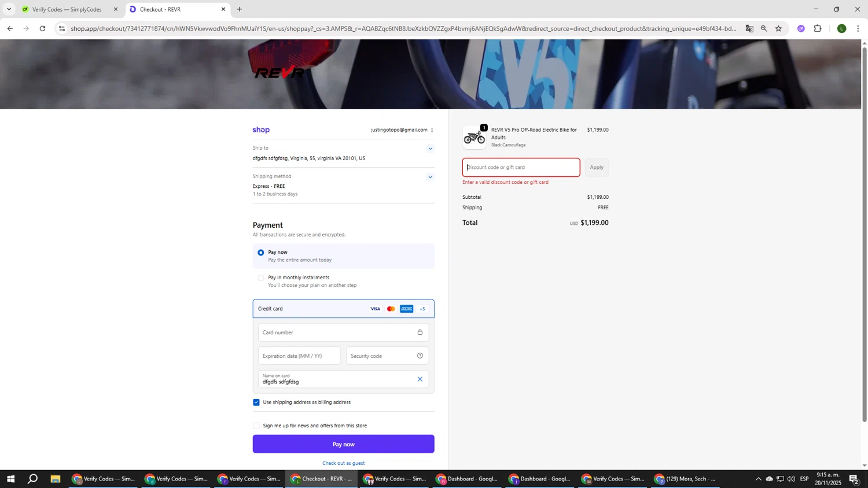The height and width of the screenshot is (488, 868).
Task: Expand the Ship to address section
Action: [430, 149]
